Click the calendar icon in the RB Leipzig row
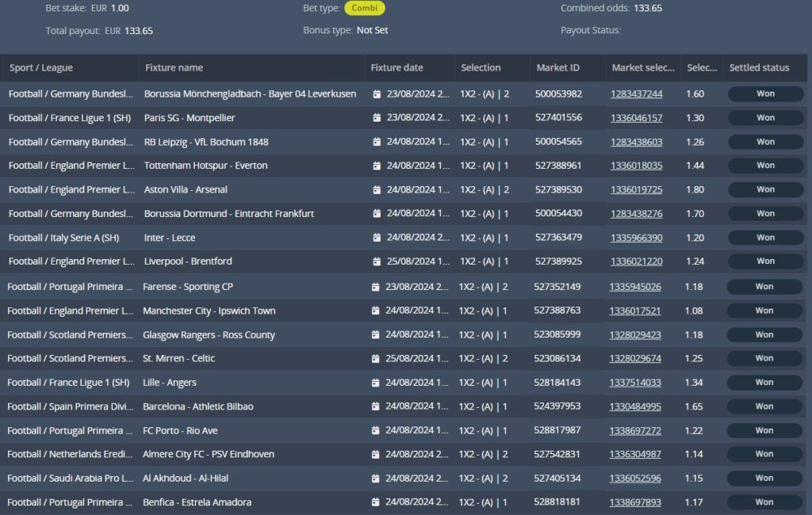 pyautogui.click(x=377, y=142)
